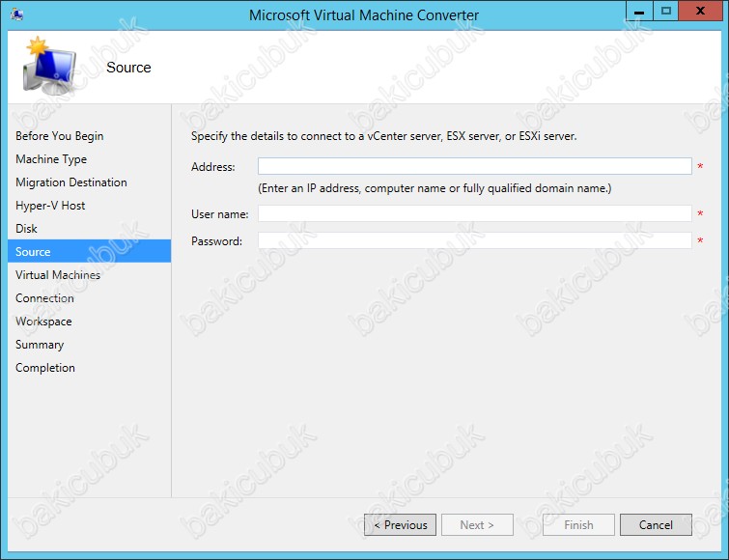Click the required asterisk beside User name
729x560 pixels.
[700, 213]
